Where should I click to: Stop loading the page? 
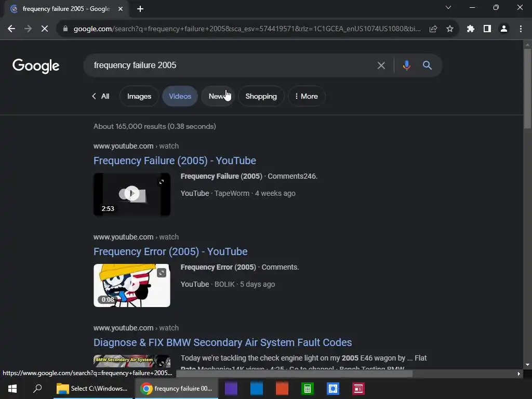pyautogui.click(x=45, y=29)
